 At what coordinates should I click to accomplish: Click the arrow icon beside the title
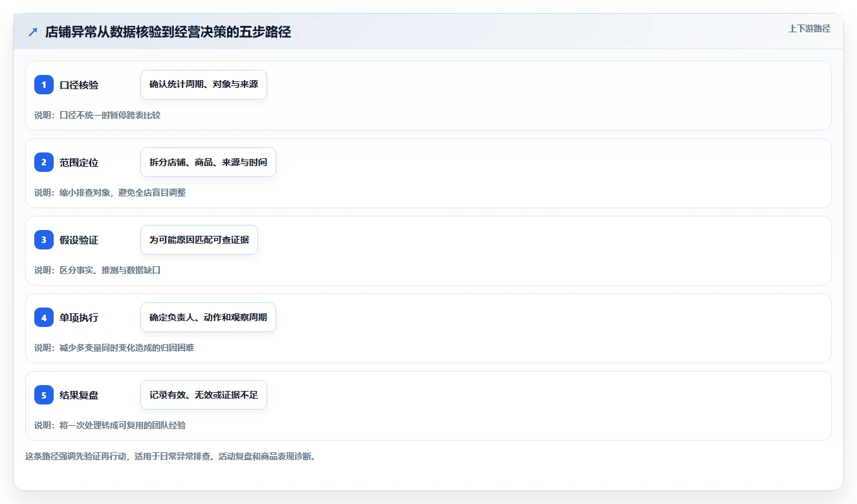click(33, 32)
